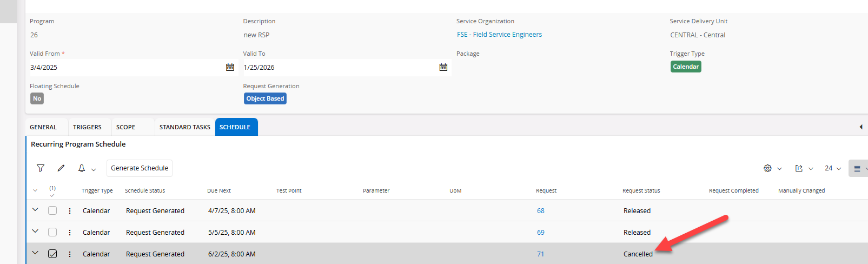Screen dimensions: 868x264
Task: Click the pencil edit icon
Action: coord(61,168)
